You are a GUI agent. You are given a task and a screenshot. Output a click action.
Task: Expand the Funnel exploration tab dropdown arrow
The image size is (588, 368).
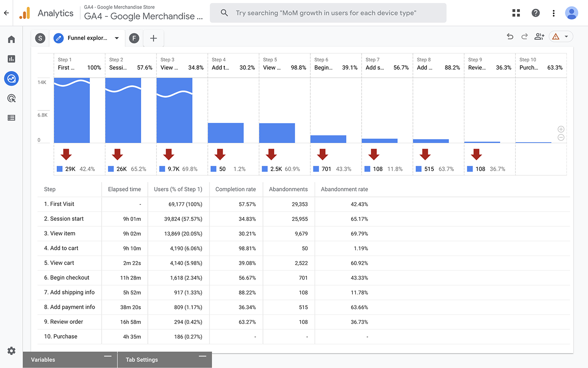tap(117, 37)
